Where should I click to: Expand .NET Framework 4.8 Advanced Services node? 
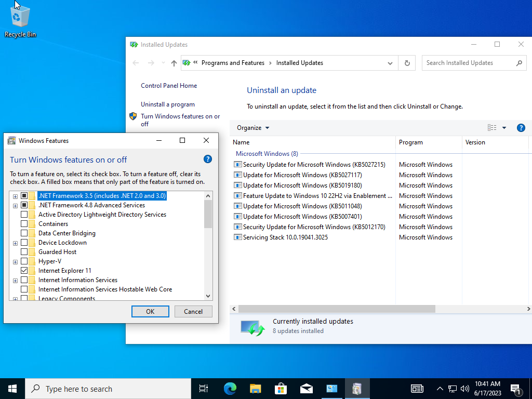(15, 206)
